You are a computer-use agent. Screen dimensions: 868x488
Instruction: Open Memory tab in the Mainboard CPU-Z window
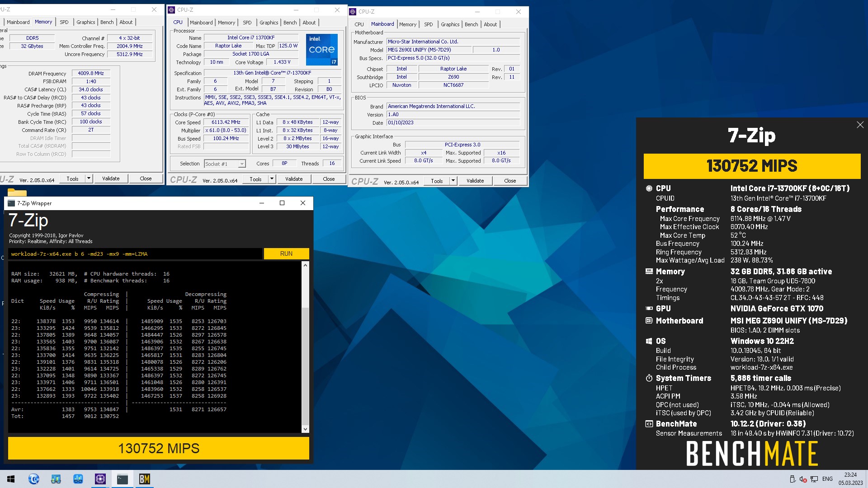click(x=408, y=24)
